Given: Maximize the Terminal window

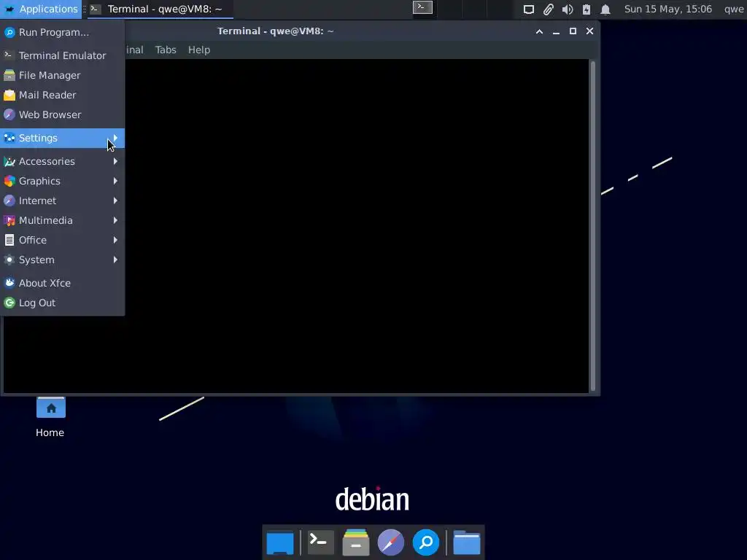Looking at the screenshot, I should (x=573, y=31).
